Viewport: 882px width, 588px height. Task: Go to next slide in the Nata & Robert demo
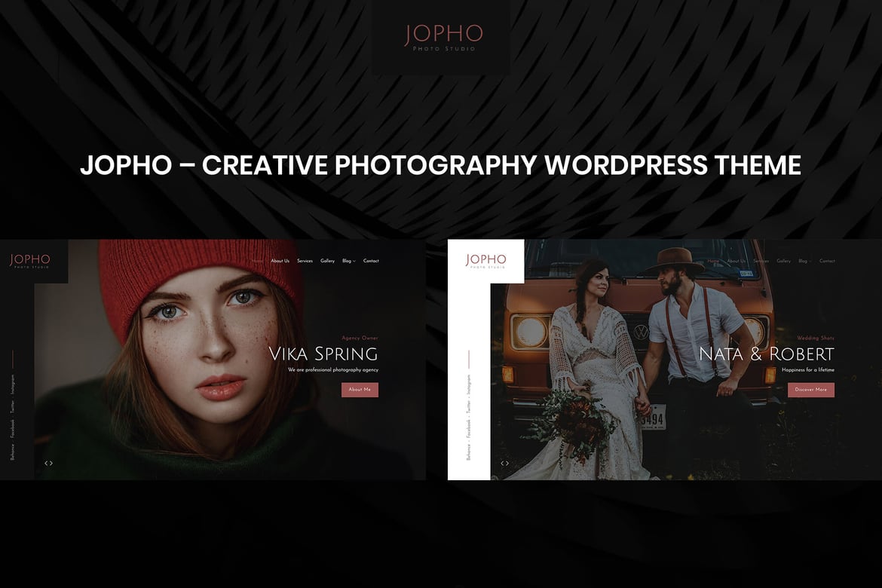point(507,463)
